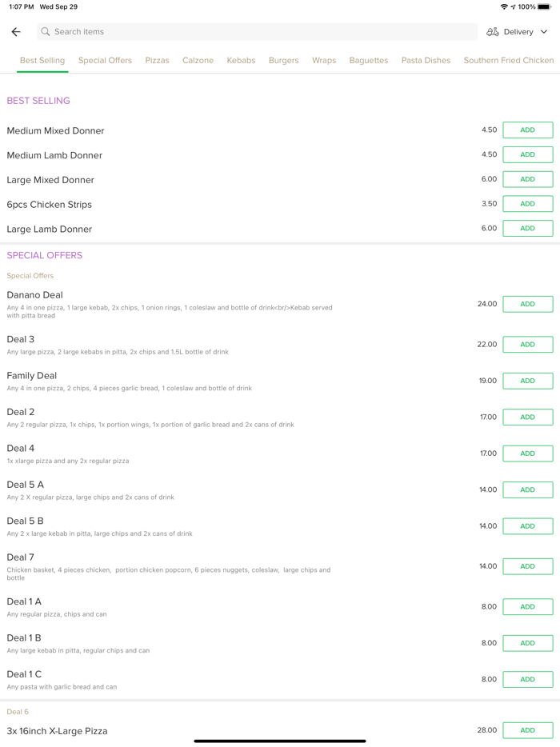Select the Kebabs tab
The image size is (560, 747).
[241, 61]
